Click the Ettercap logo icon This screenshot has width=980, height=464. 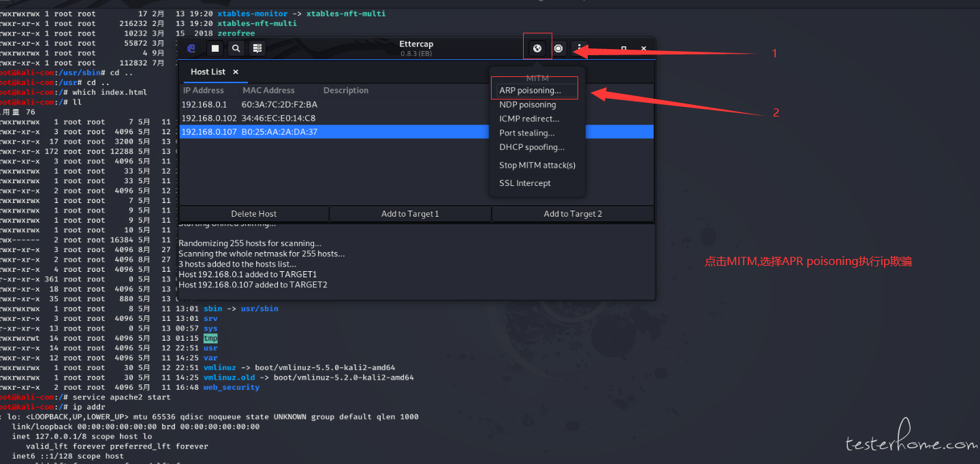tap(192, 48)
